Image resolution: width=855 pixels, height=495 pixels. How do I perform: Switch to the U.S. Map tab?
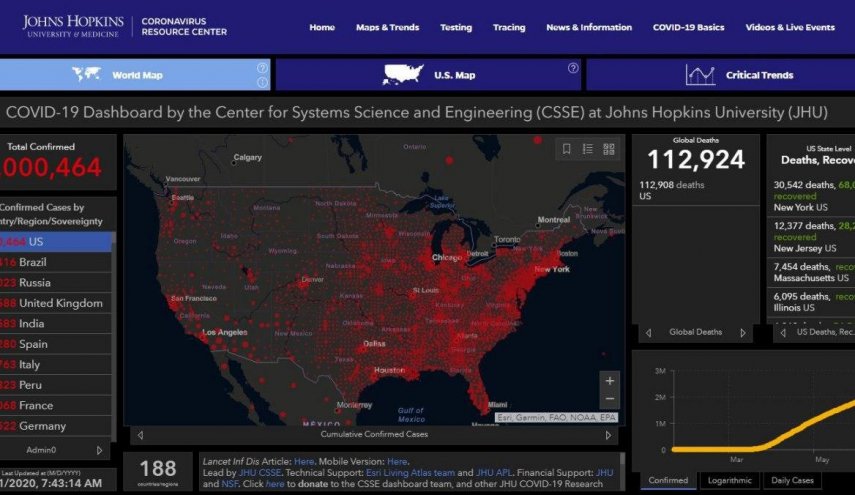[428, 75]
